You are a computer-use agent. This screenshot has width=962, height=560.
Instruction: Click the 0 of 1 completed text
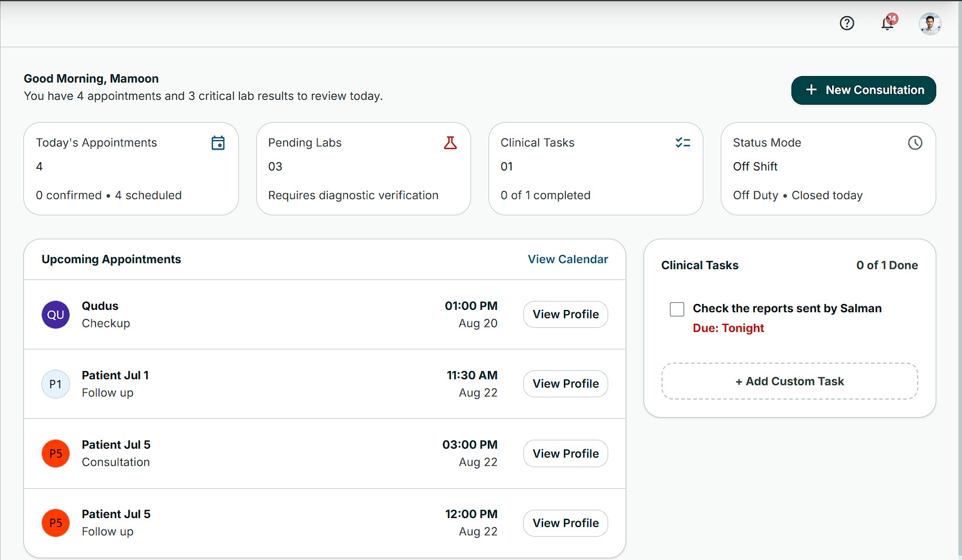[545, 195]
